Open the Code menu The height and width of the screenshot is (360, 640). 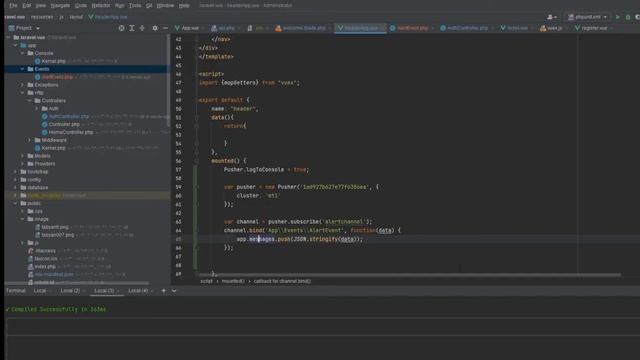[81, 6]
